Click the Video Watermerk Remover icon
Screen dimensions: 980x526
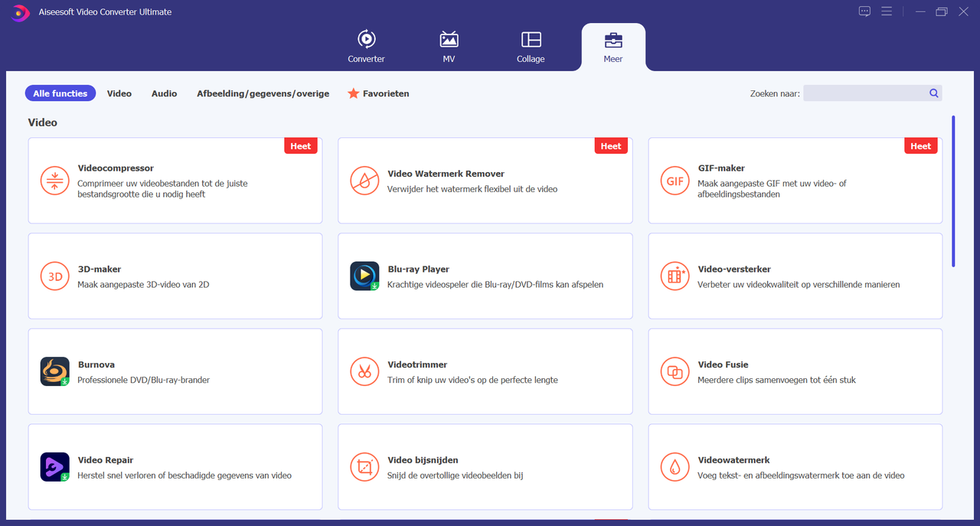pos(365,181)
